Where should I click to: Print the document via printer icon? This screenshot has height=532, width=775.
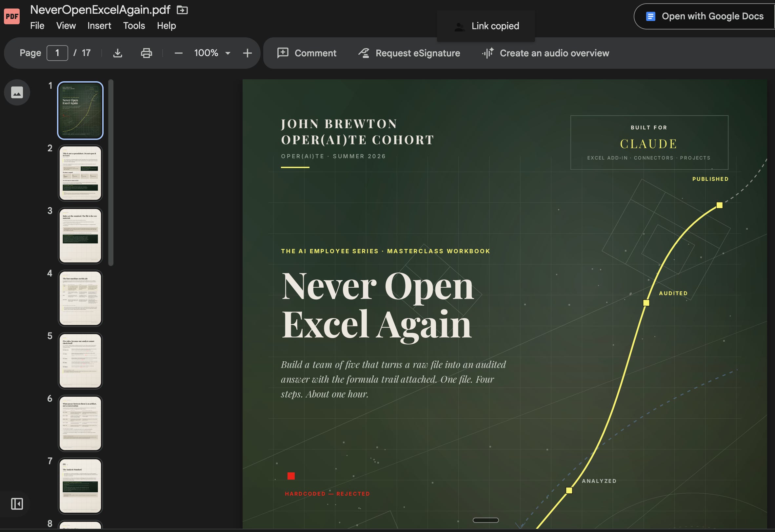[146, 53]
